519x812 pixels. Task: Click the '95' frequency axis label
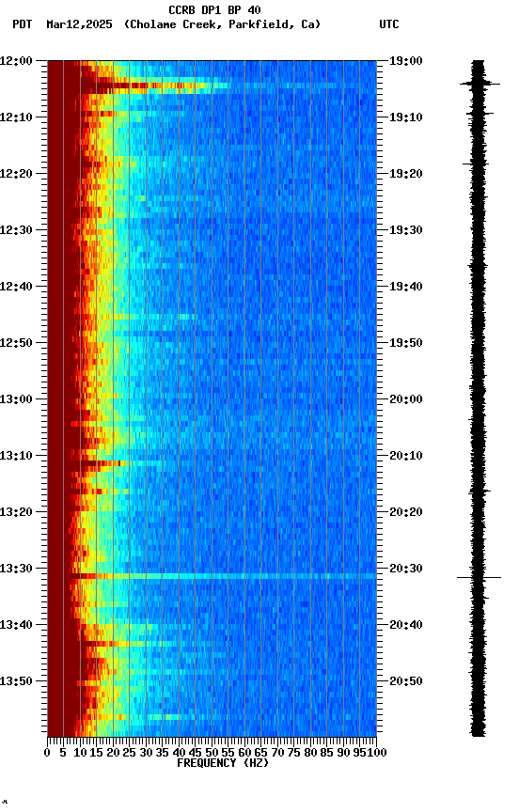359,753
